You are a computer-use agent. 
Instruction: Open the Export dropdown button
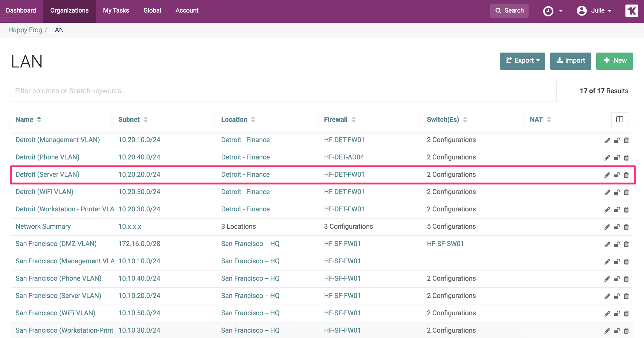[x=522, y=61]
